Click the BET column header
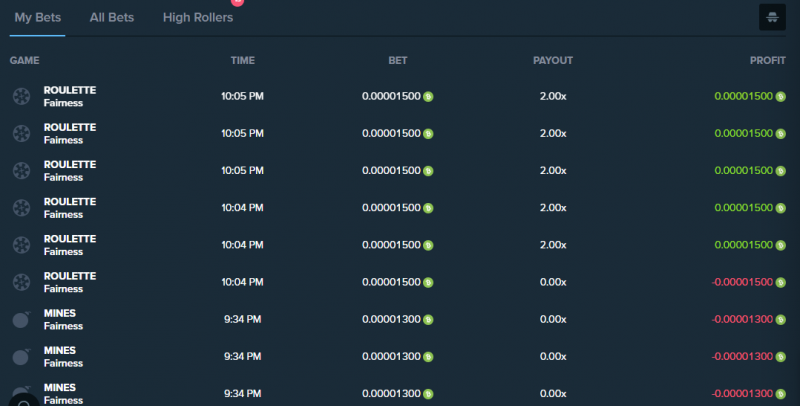Screen dimensions: 800x406 tap(397, 61)
